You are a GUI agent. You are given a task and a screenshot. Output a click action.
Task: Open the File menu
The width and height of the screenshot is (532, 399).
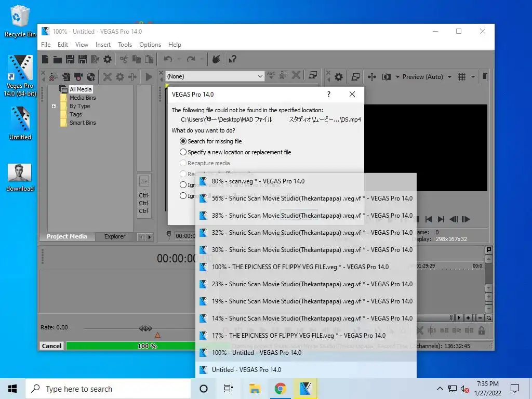pyautogui.click(x=46, y=45)
